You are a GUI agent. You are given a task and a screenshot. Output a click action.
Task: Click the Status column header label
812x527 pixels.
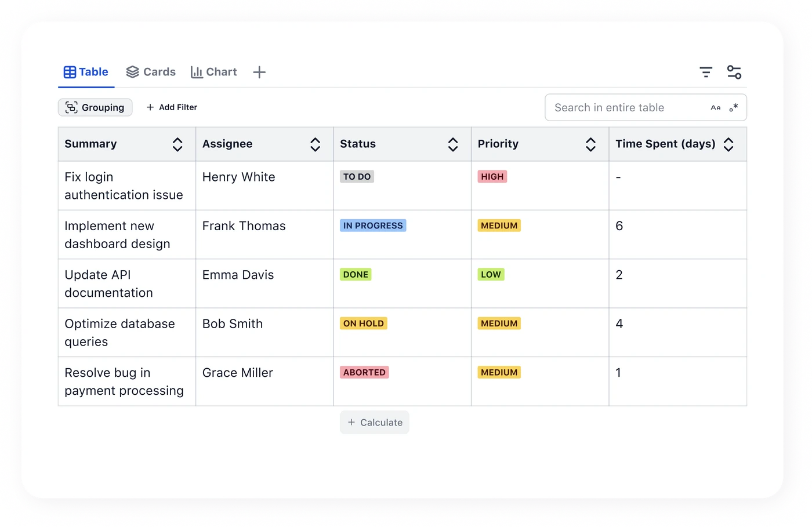358,144
